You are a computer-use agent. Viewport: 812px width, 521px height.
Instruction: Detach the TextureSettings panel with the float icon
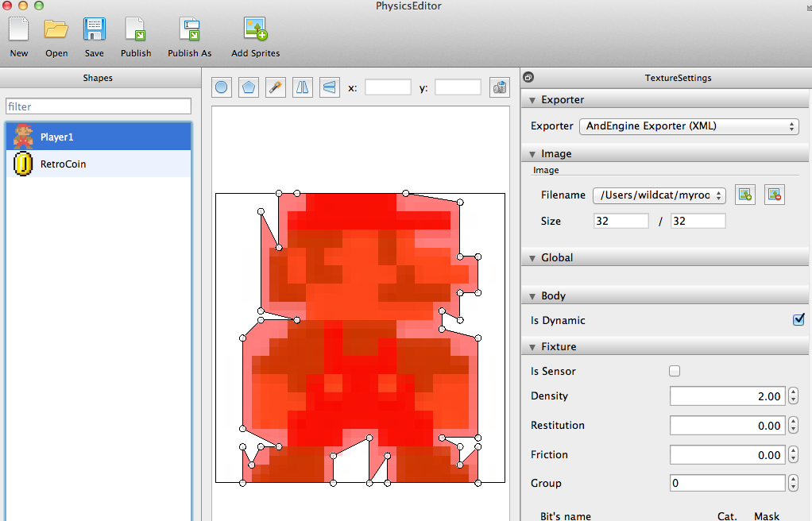[x=528, y=77]
